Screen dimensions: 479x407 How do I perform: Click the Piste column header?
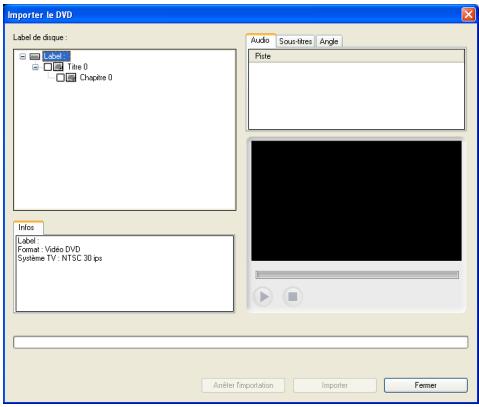pyautogui.click(x=356, y=56)
